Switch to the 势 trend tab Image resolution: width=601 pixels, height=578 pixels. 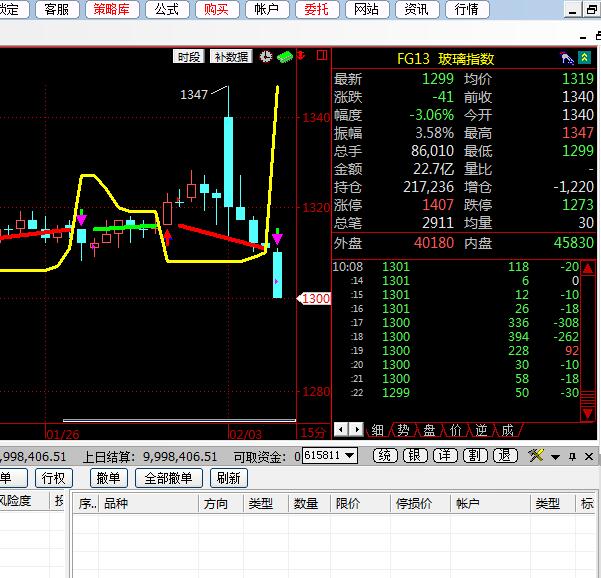tap(403, 430)
